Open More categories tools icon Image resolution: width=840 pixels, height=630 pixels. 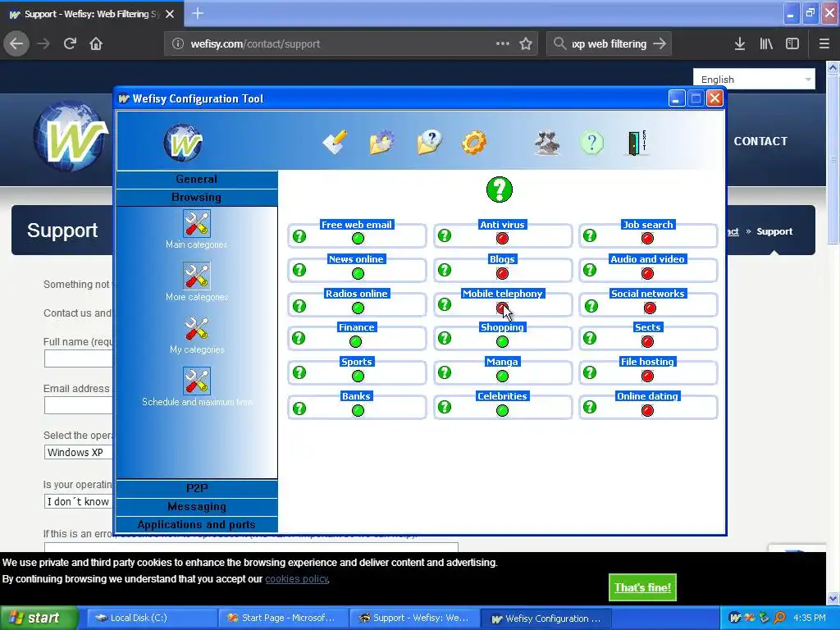coord(197,276)
